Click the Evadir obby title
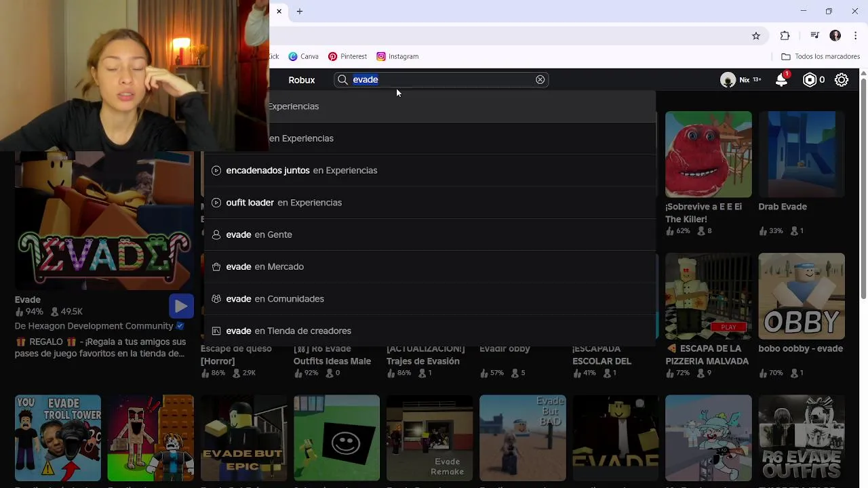Image resolution: width=868 pixels, height=488 pixels. tap(505, 349)
